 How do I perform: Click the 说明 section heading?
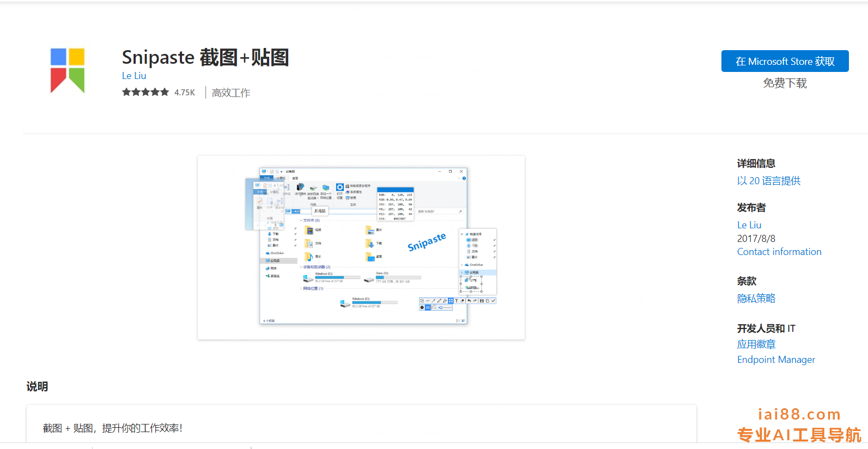(x=37, y=386)
